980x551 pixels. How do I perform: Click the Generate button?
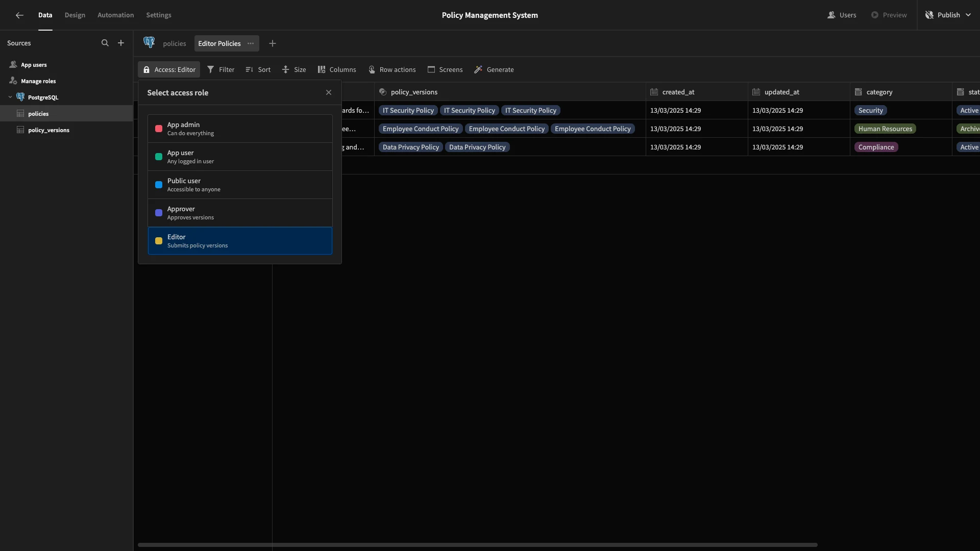click(494, 70)
